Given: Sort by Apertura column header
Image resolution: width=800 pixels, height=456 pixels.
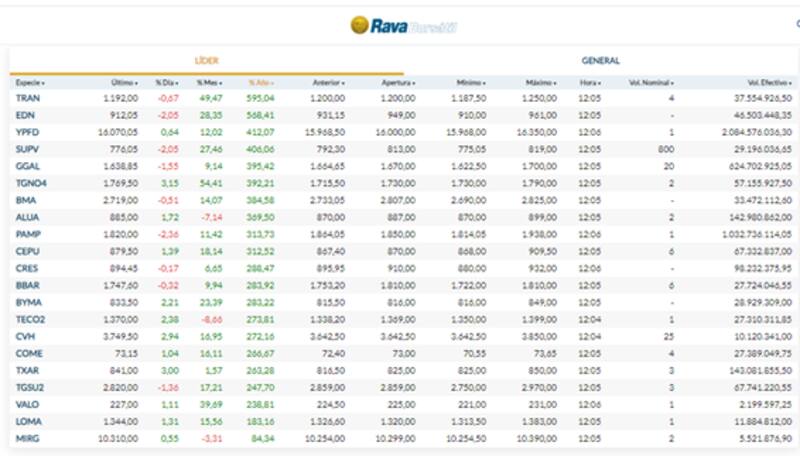Looking at the screenshot, I should point(398,82).
